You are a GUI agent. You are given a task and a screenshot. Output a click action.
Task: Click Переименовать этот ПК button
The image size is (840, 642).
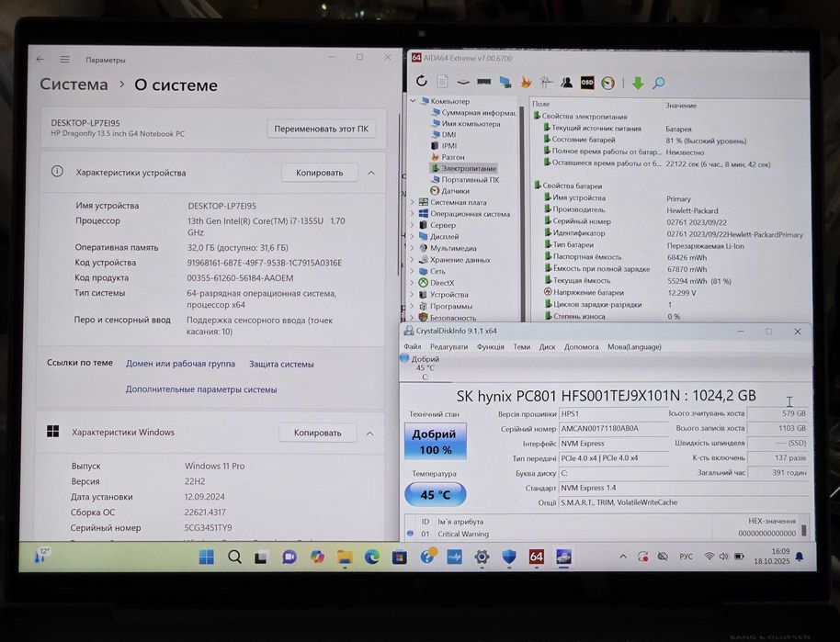pyautogui.click(x=322, y=129)
